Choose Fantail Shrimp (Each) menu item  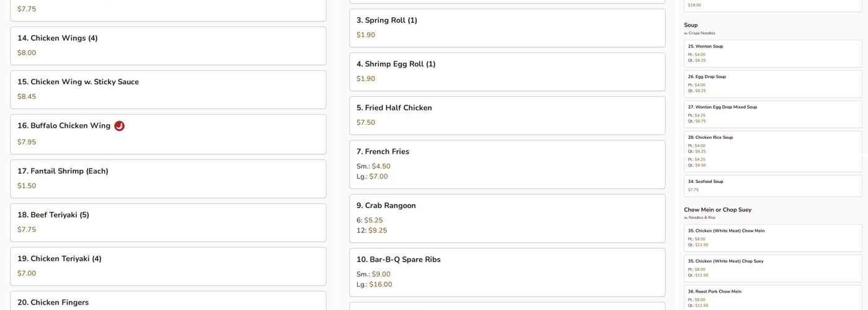(x=168, y=179)
